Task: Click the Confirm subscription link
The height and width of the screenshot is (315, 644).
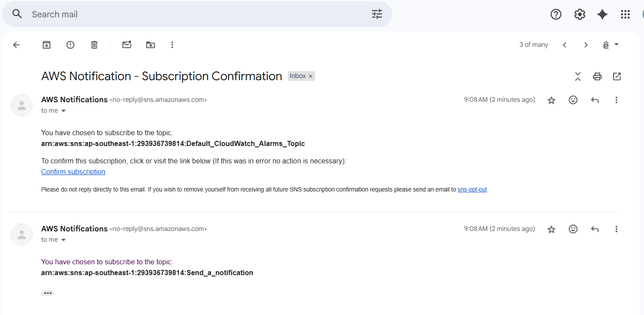Action: click(x=73, y=172)
